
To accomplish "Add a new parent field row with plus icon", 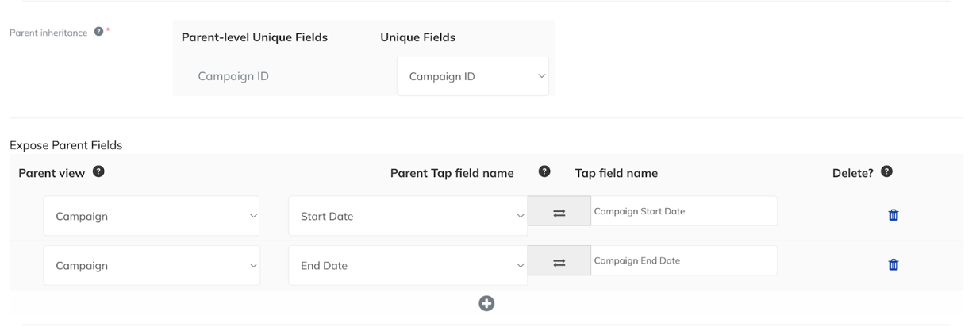I will click(486, 303).
